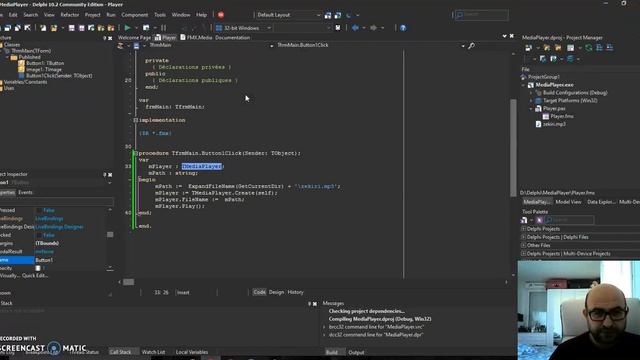This screenshot has width=640, height=360.
Task: Click the blue back navigation arrow
Action: [355, 28]
